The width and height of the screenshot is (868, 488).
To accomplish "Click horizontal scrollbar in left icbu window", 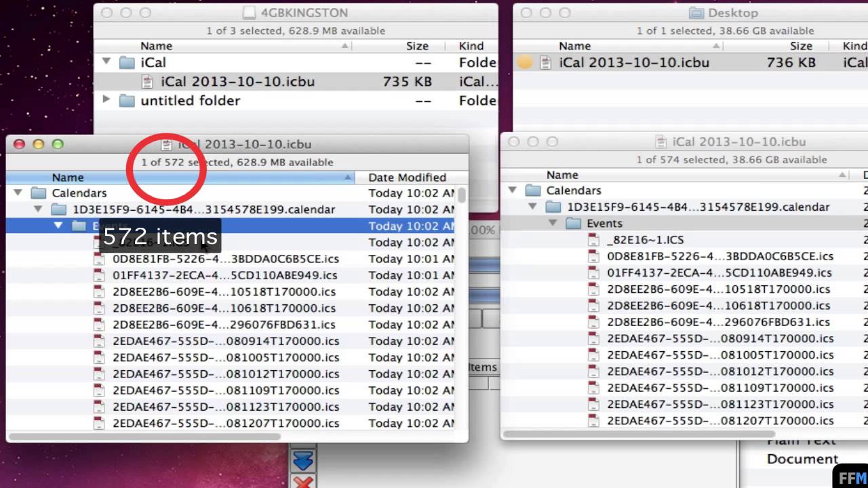I will (x=144, y=436).
